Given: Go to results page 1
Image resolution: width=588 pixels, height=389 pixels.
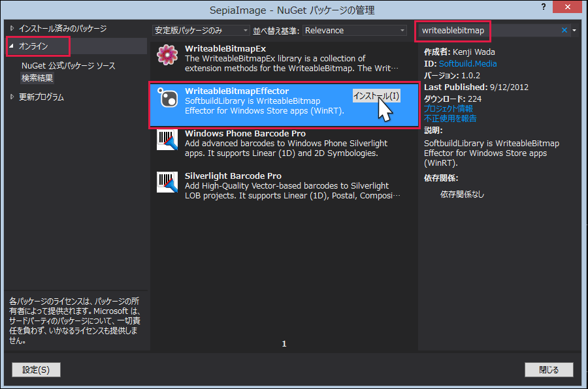Looking at the screenshot, I should pos(284,344).
